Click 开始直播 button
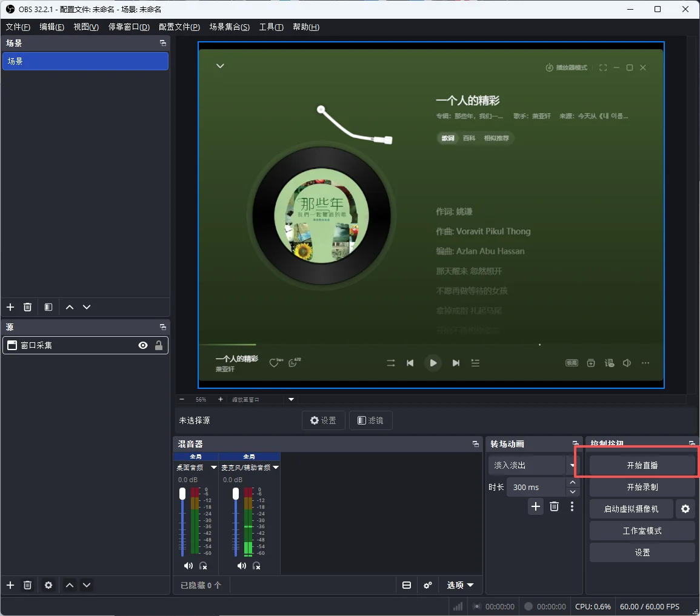 tap(642, 465)
